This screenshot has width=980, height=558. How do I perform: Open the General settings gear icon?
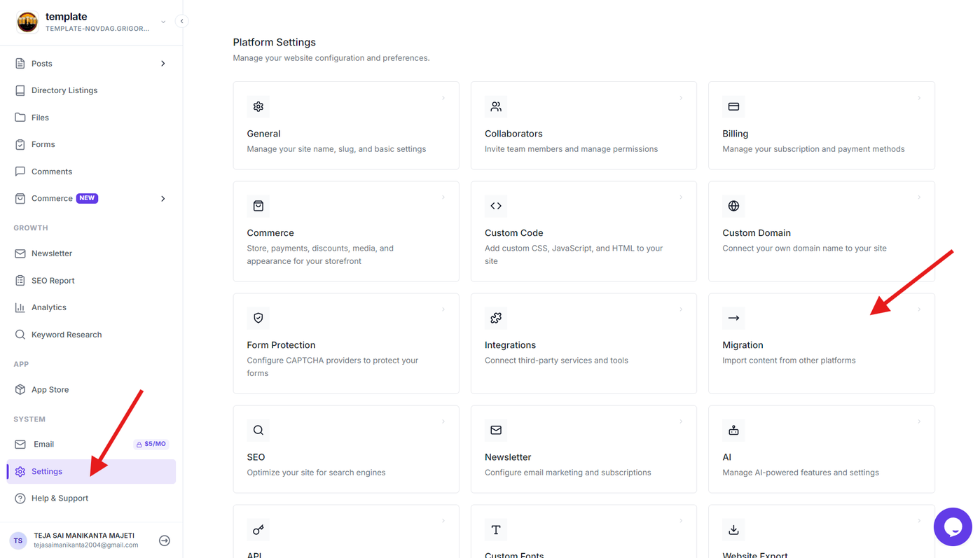tap(258, 106)
